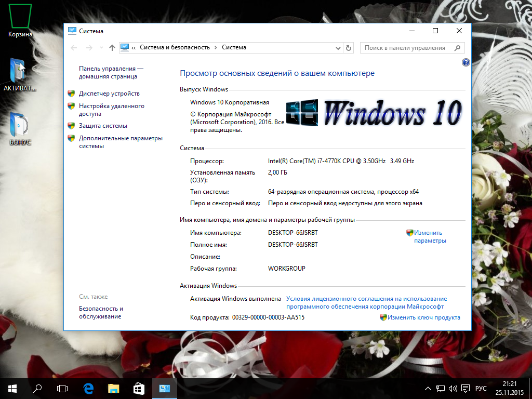Click the shield icon beside Диспетчер устройств

[x=71, y=94]
